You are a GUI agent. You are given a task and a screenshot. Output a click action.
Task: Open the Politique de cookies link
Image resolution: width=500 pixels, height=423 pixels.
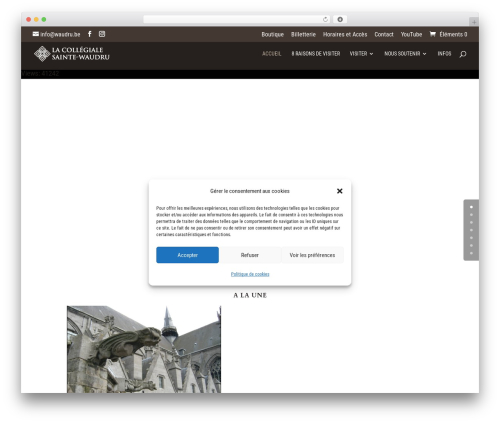tap(250, 274)
